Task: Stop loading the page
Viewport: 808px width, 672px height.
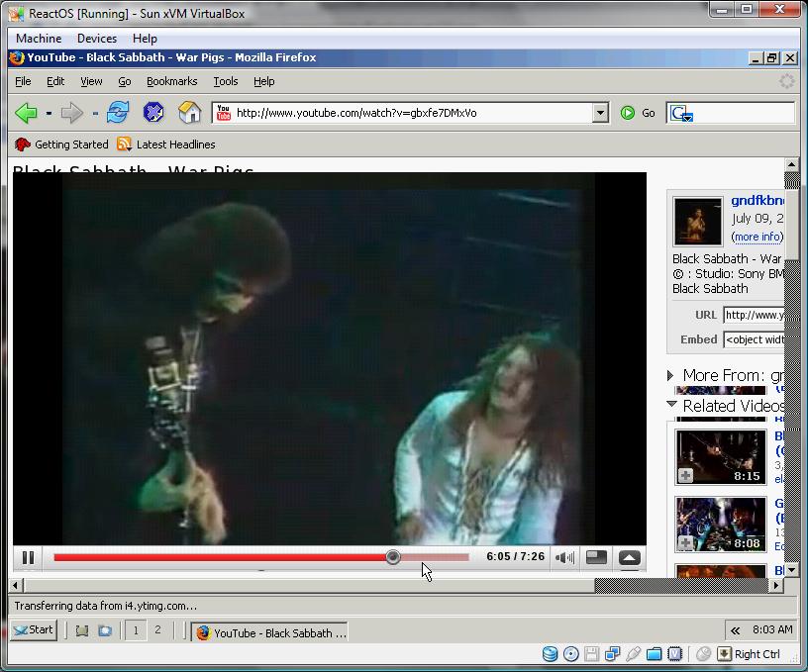Action: [153, 113]
